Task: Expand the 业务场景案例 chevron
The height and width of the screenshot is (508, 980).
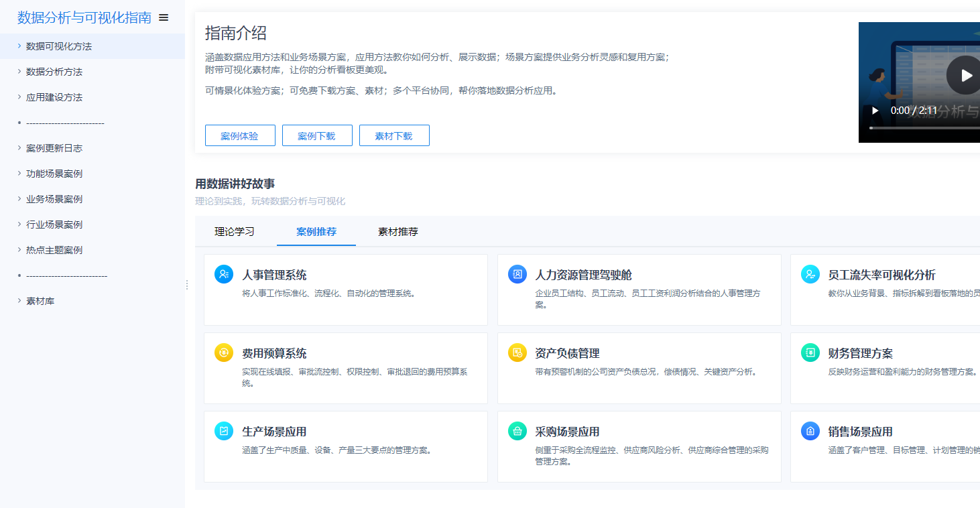Action: coord(19,199)
